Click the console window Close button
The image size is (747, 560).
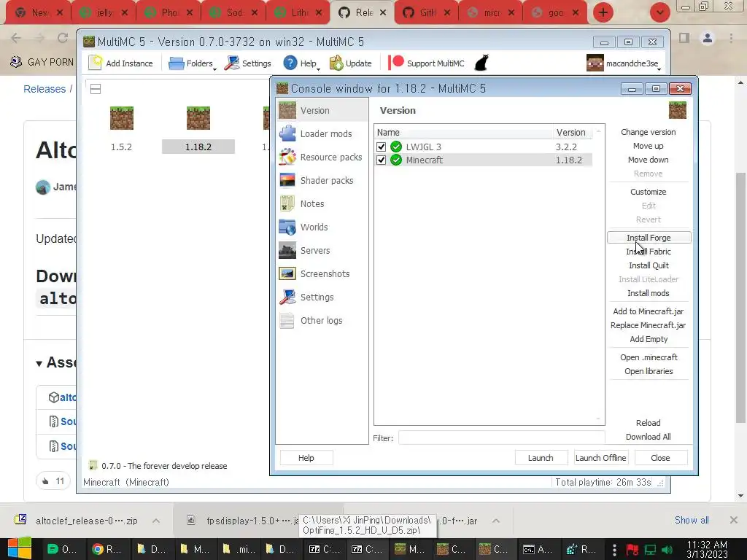coord(660,458)
